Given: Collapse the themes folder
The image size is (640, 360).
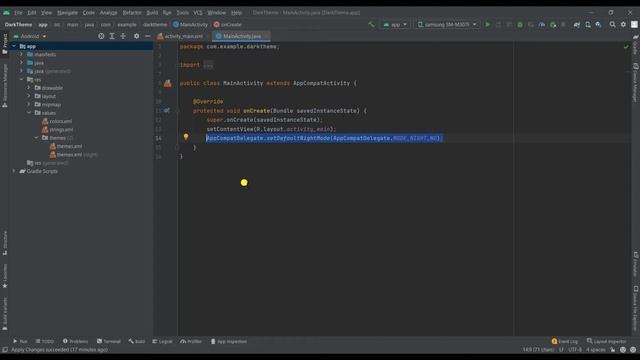Looking at the screenshot, I should point(36,138).
